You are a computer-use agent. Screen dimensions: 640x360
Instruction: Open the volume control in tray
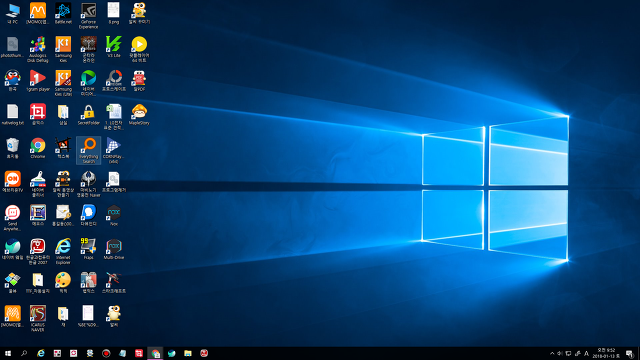[x=560, y=353]
